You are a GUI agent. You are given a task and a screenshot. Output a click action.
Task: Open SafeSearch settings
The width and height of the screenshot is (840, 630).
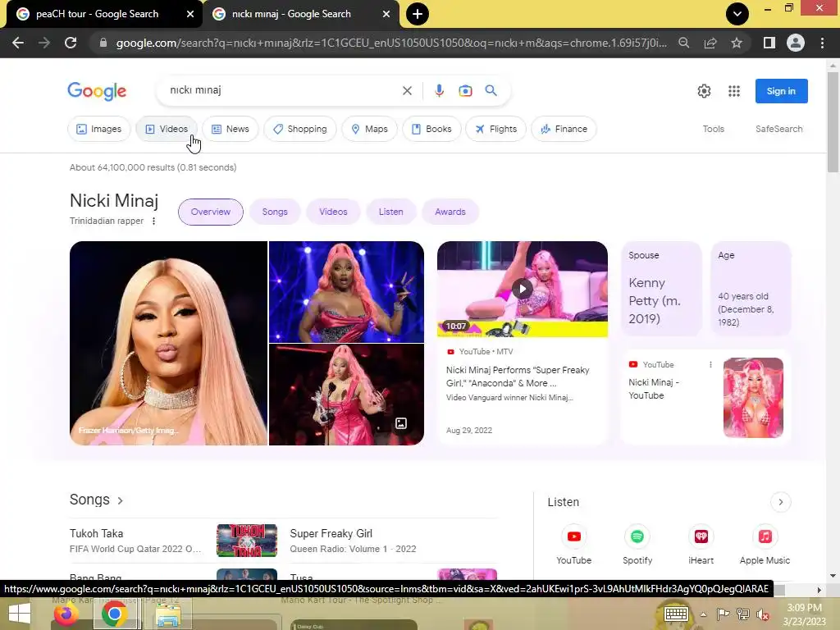pos(779,129)
